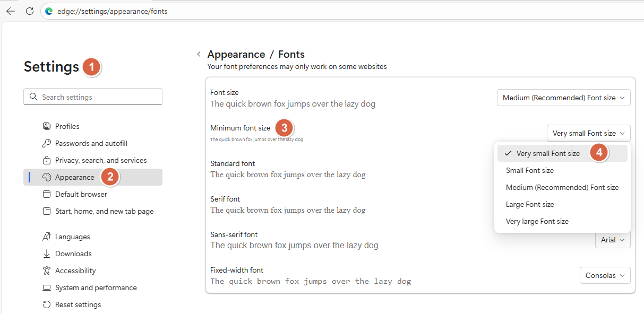This screenshot has height=314, width=644.
Task: Click the page refresh icon
Action: click(x=30, y=11)
